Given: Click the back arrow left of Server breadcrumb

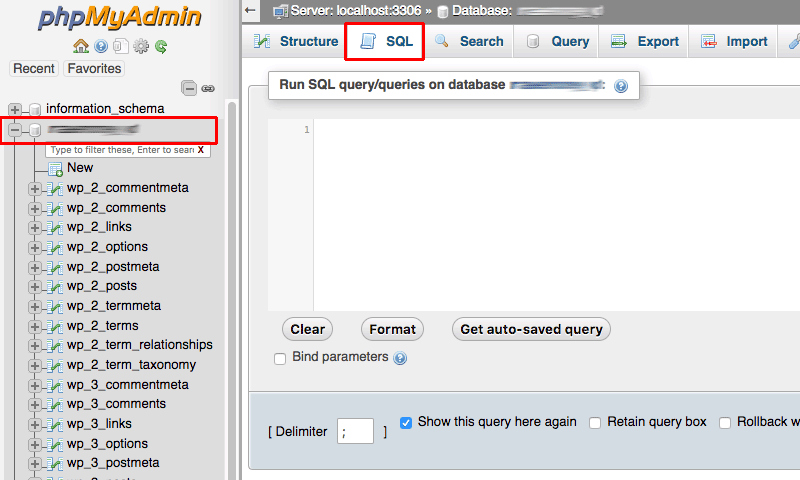Looking at the screenshot, I should point(250,10).
